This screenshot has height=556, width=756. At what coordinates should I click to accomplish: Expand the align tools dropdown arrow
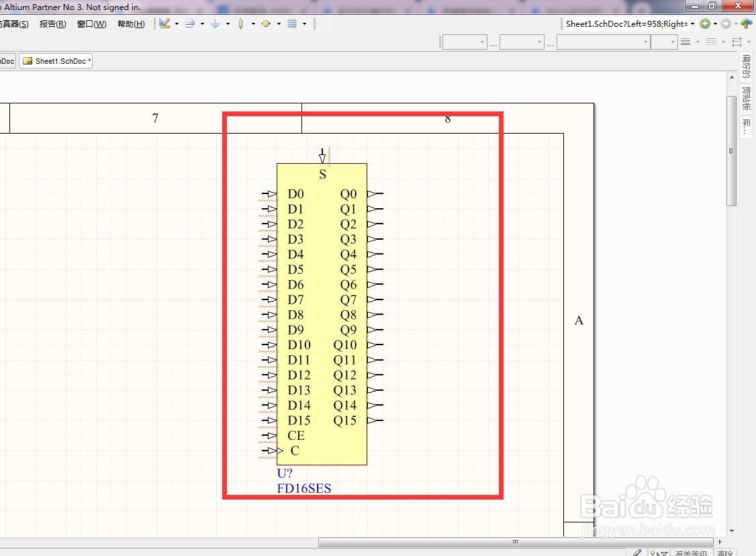click(x=203, y=24)
